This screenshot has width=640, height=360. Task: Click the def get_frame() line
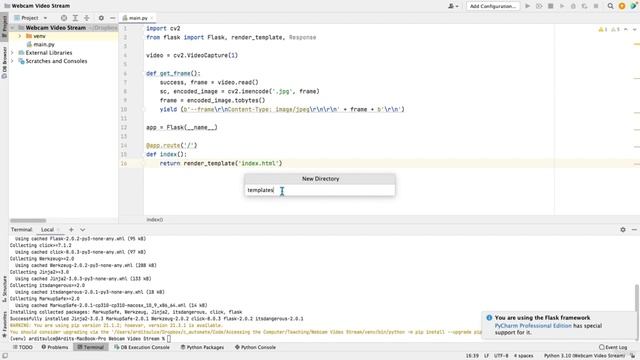(x=173, y=73)
